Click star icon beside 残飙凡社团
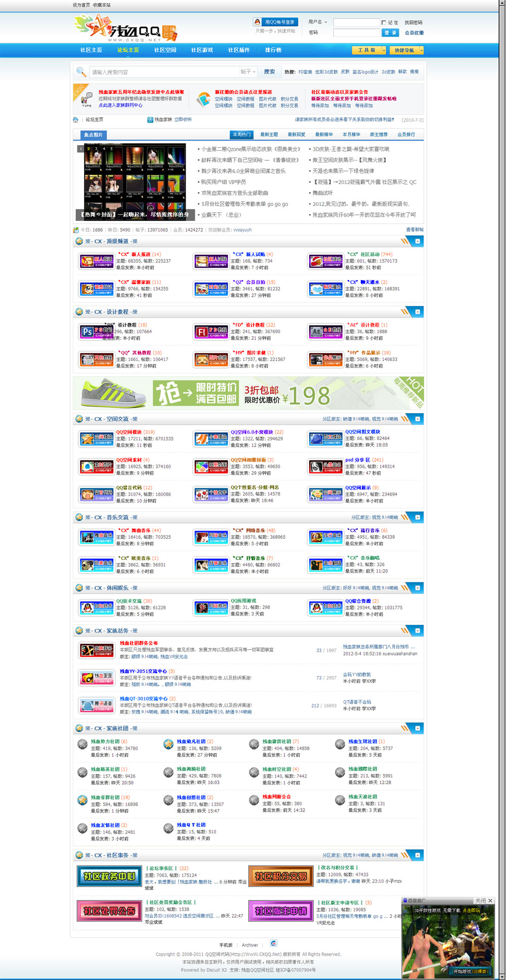This screenshot has width=506, height=980. tap(168, 744)
